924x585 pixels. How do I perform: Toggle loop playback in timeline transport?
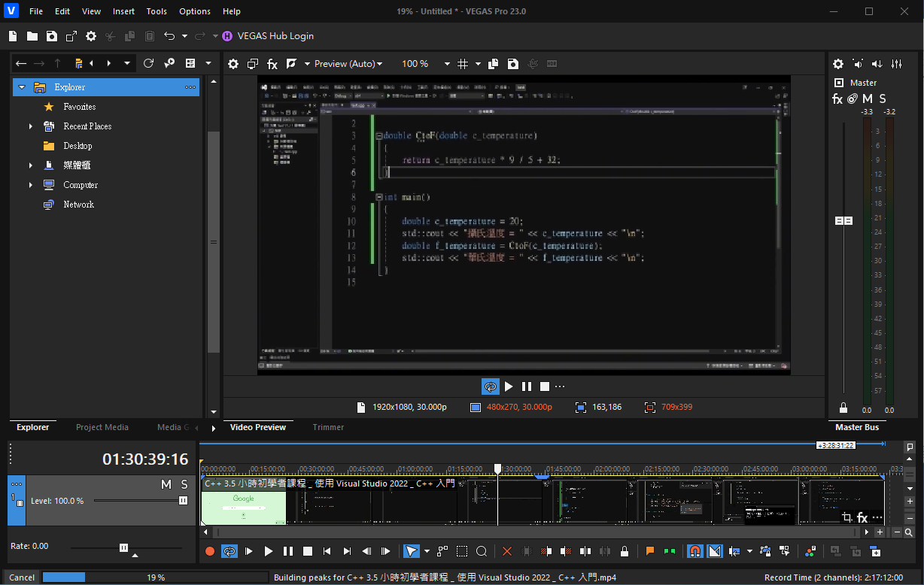pyautogui.click(x=229, y=551)
